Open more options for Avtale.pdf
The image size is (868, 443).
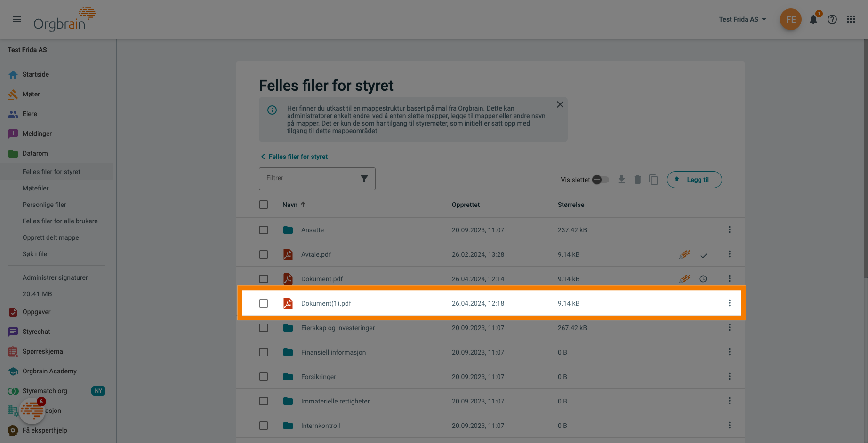[x=730, y=254]
